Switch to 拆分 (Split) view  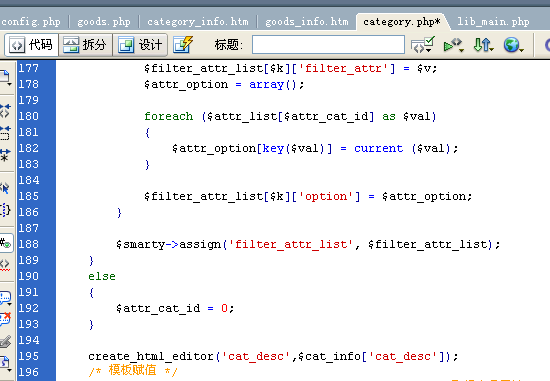click(x=85, y=45)
